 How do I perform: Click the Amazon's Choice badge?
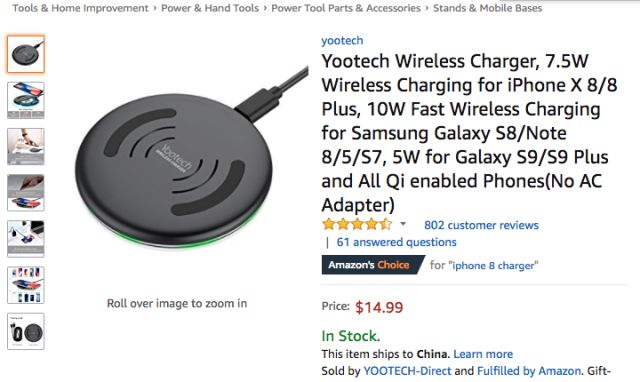tap(373, 265)
